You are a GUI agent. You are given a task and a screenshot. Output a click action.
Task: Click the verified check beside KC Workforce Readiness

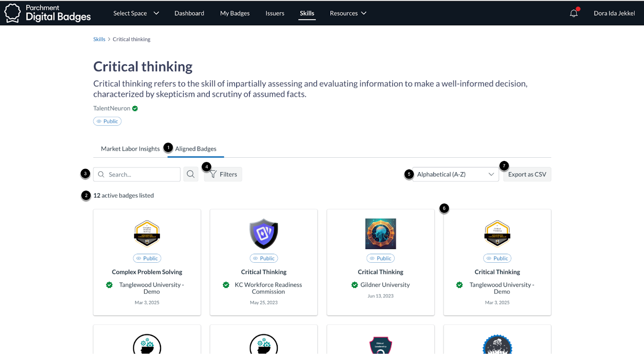[226, 285]
